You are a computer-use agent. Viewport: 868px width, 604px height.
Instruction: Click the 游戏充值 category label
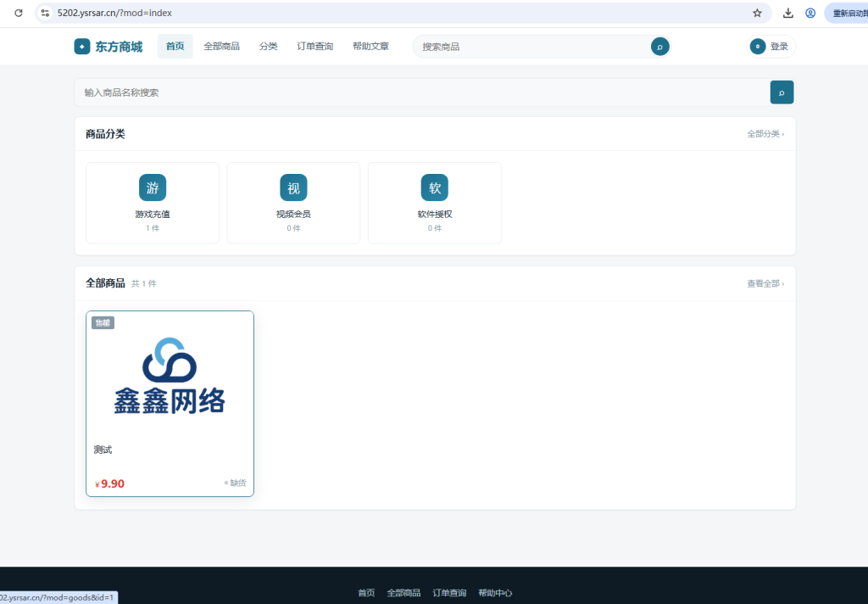click(153, 215)
